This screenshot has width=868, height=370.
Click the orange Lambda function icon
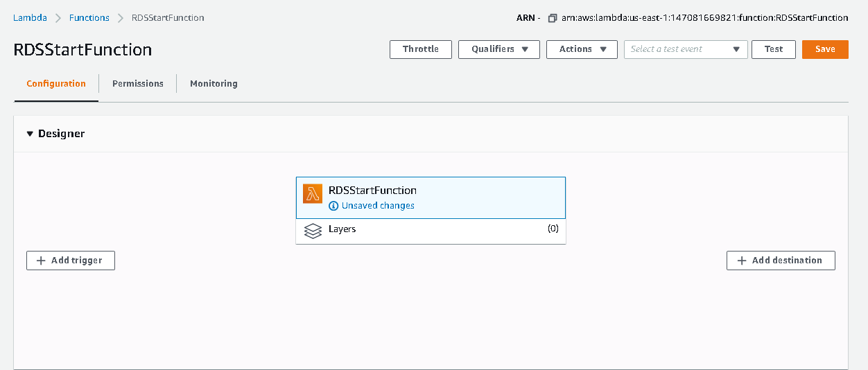click(x=313, y=193)
